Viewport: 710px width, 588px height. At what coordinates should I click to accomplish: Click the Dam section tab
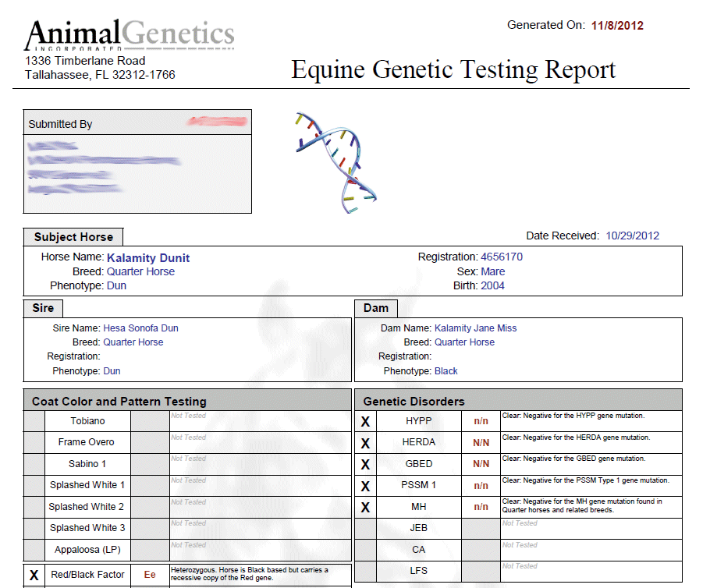coord(376,308)
